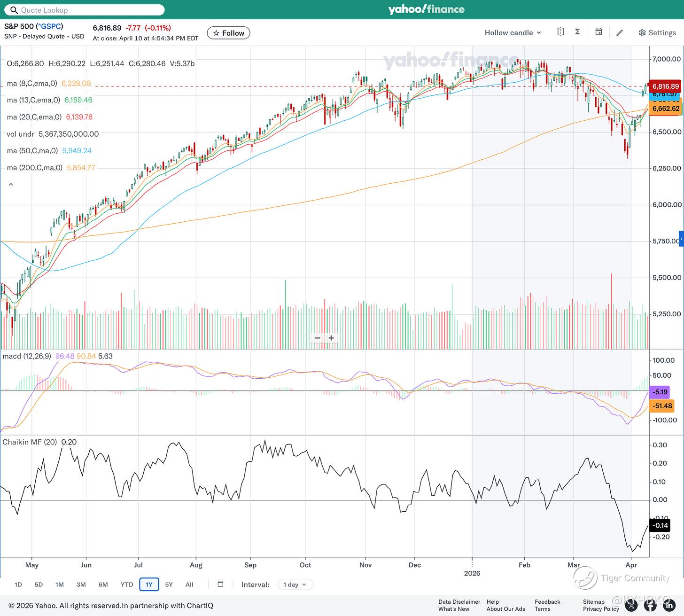Image resolution: width=684 pixels, height=616 pixels.
Task: Click the Yahoo Finance logo in header
Action: (x=426, y=9)
